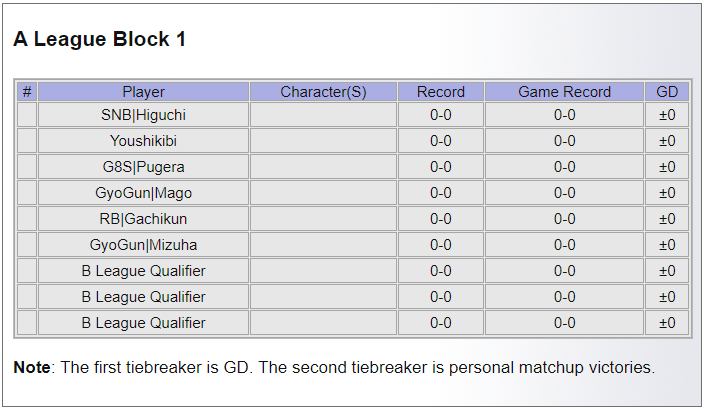Screen dimensions: 706x411
Task: Click the first B League Qualifier row
Action: point(143,271)
